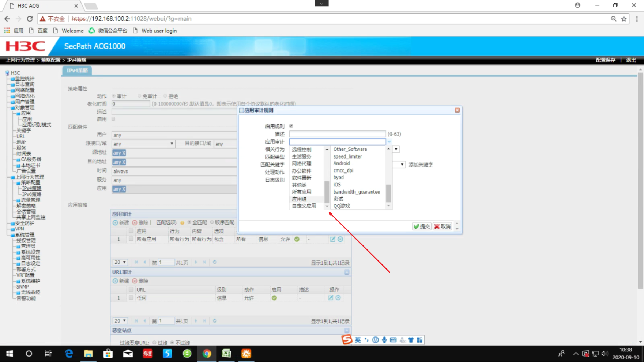644x362 pixels.
Task: Collapse the URL审计 panel
Action: (x=347, y=272)
